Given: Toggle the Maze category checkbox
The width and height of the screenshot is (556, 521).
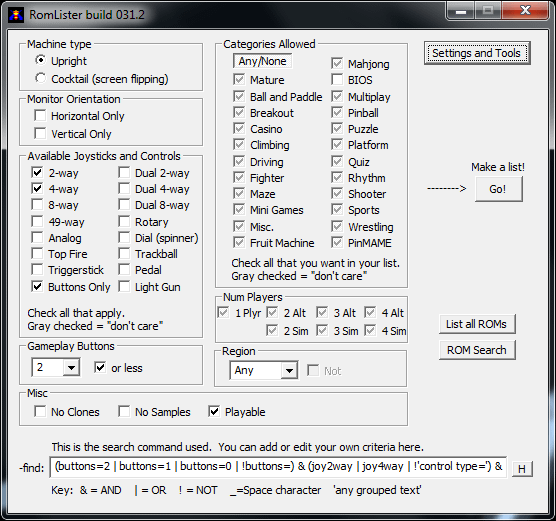Looking at the screenshot, I should click(239, 194).
